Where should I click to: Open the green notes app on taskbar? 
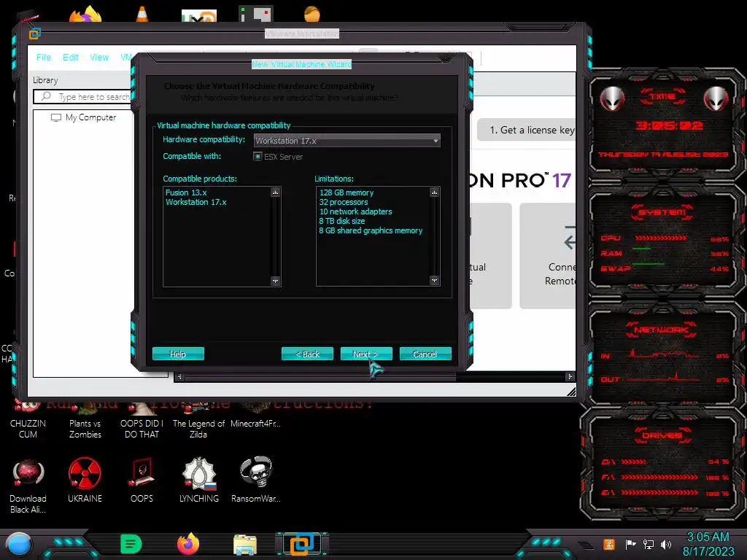(x=131, y=544)
